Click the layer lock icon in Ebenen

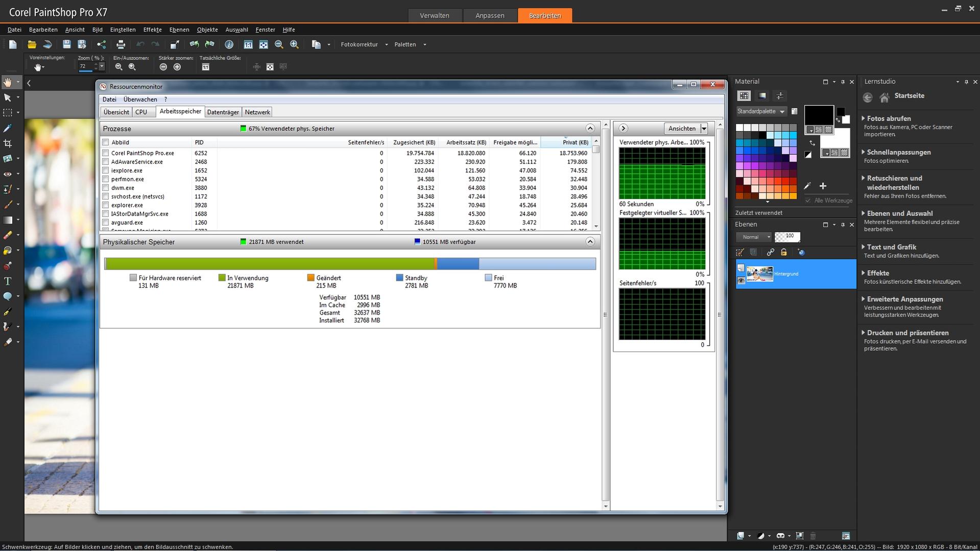pyautogui.click(x=784, y=252)
